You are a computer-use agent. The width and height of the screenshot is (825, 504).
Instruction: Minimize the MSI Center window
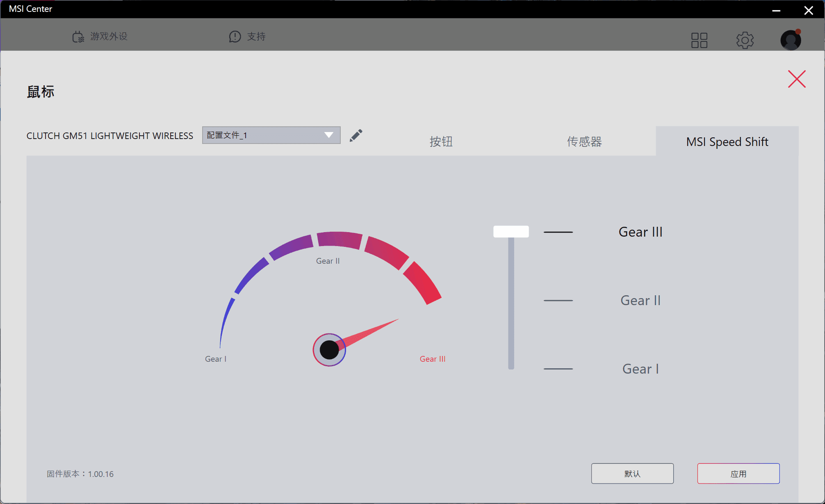tap(776, 10)
